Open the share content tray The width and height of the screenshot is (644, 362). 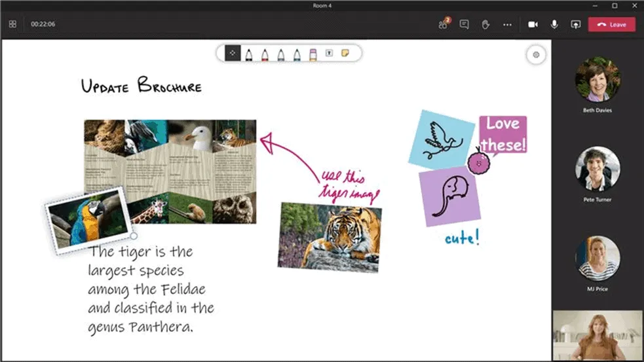click(x=576, y=24)
